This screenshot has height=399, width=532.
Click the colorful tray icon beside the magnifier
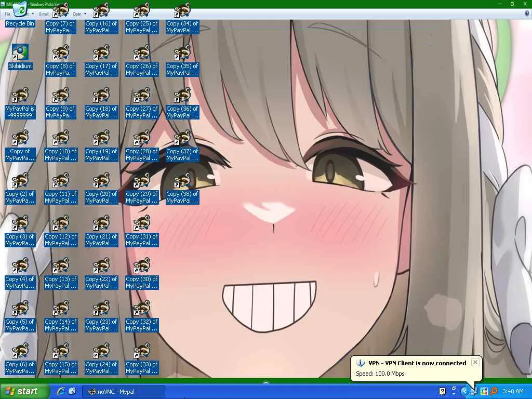click(x=484, y=392)
